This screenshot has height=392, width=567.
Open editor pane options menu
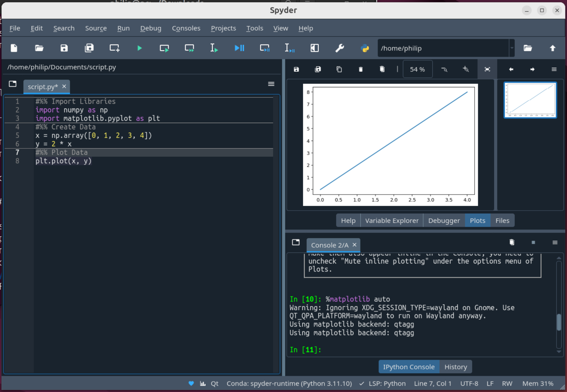(271, 84)
